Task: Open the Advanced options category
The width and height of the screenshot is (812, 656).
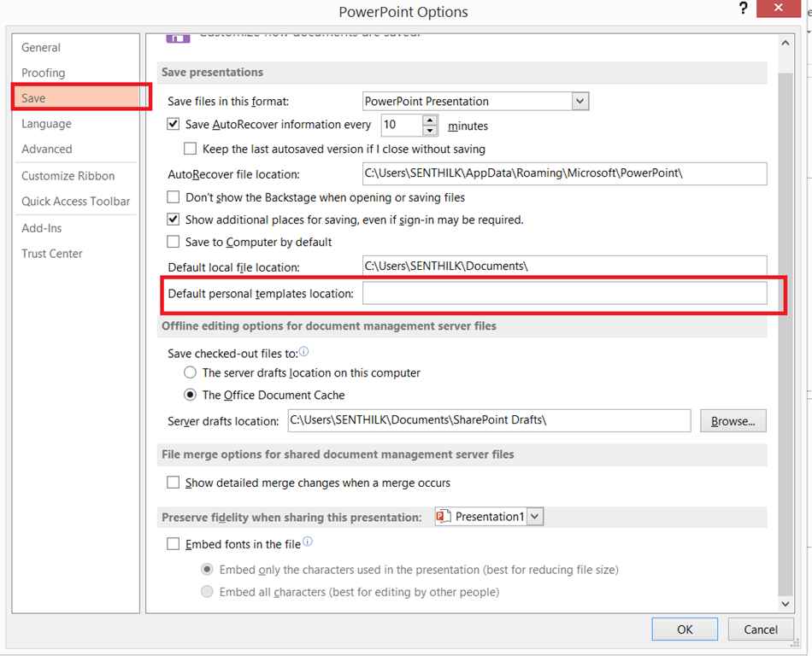Action: pyautogui.click(x=47, y=149)
